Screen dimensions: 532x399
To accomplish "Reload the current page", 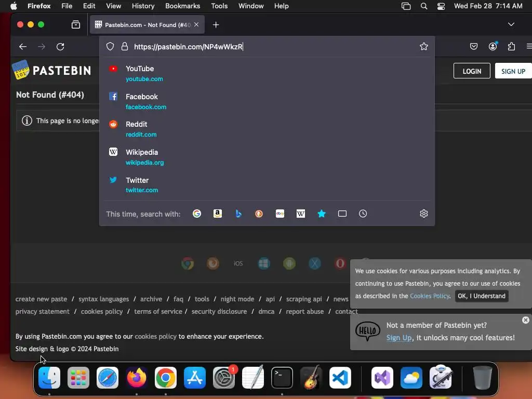I will click(x=60, y=46).
